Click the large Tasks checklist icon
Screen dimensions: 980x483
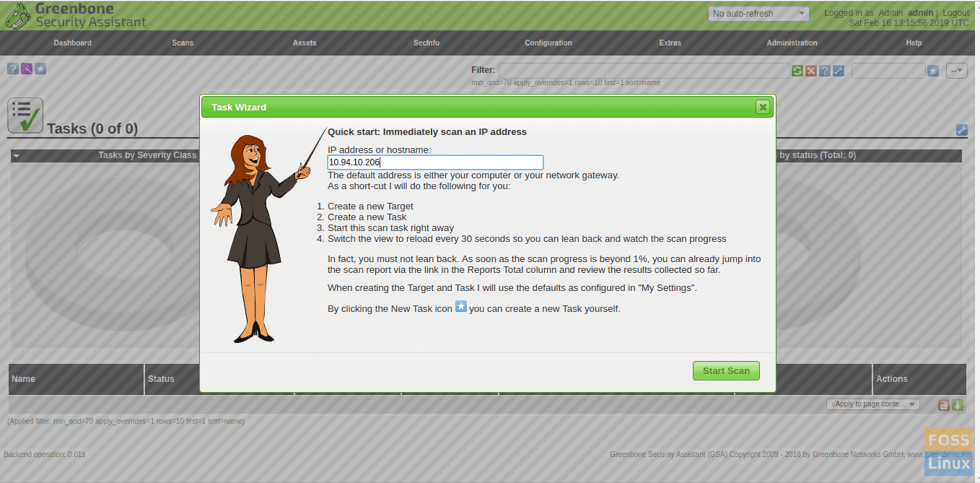click(x=25, y=116)
